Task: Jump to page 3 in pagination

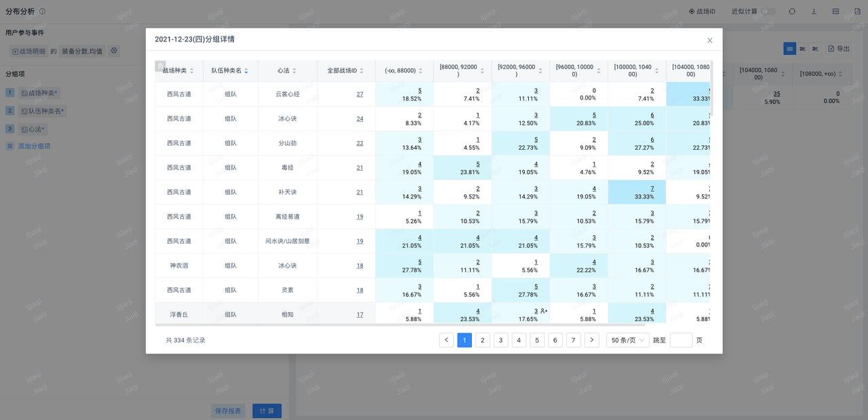Action: click(x=500, y=340)
